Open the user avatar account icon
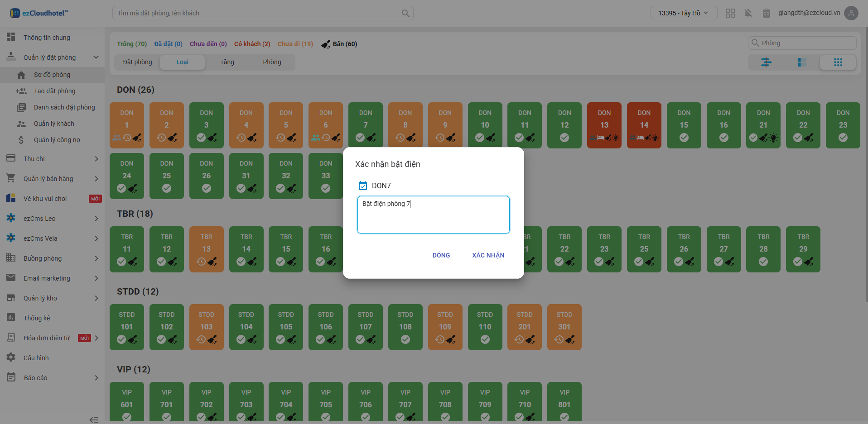Viewport: 868px width, 424px height. pos(851,13)
